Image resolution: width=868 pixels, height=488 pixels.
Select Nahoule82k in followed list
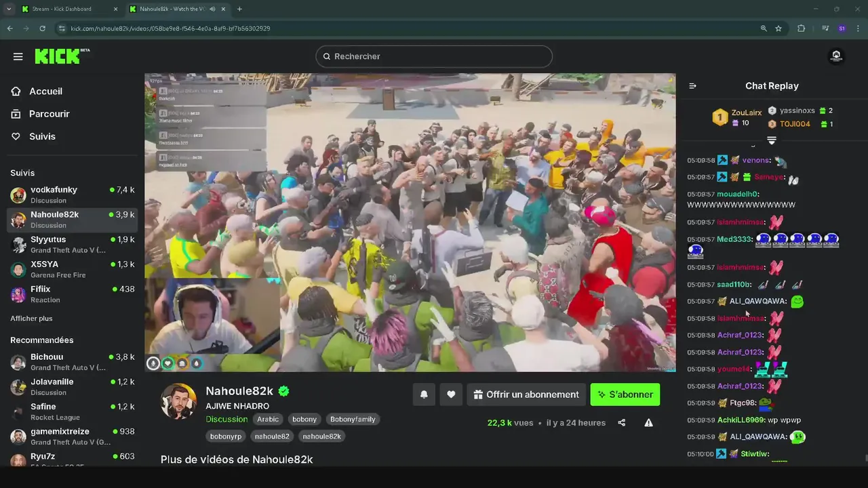(72, 220)
